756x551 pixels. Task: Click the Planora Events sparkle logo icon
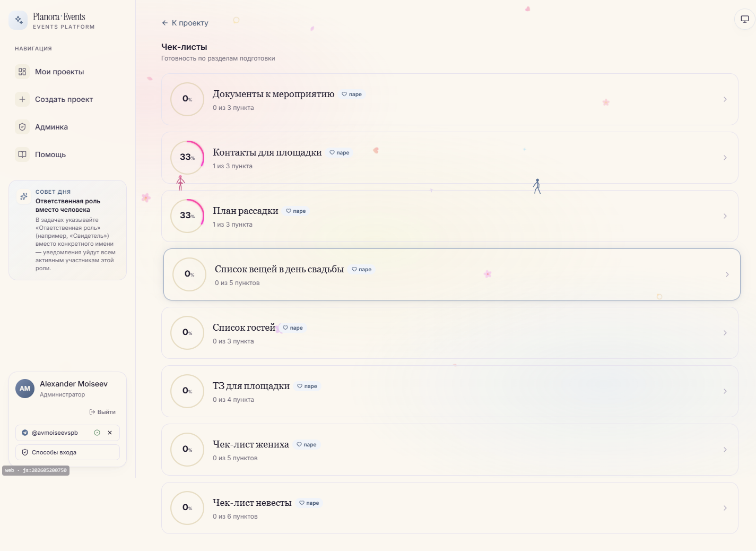[x=19, y=20]
